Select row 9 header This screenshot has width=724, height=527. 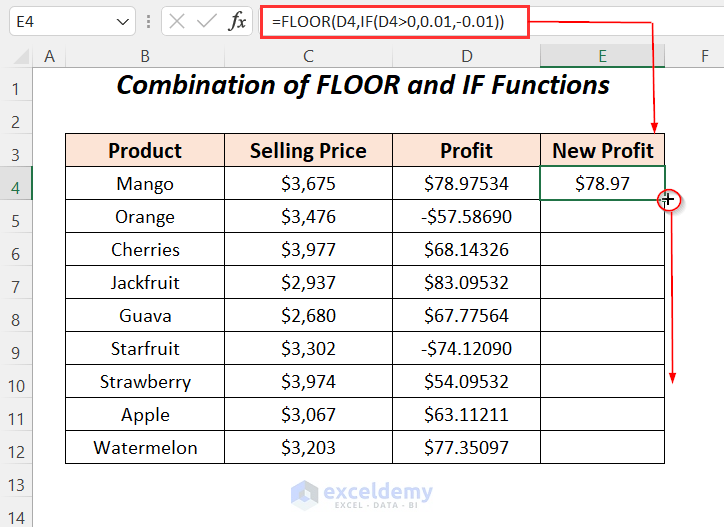tap(16, 349)
